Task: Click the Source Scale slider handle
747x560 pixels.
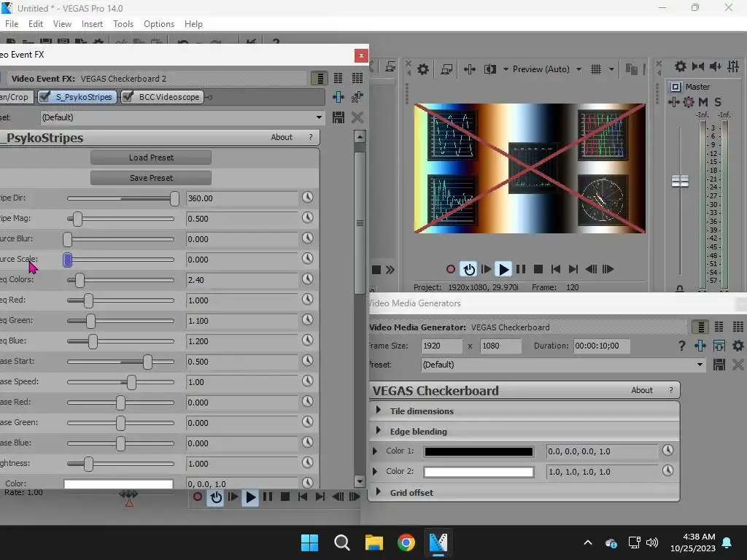Action: pos(68,260)
